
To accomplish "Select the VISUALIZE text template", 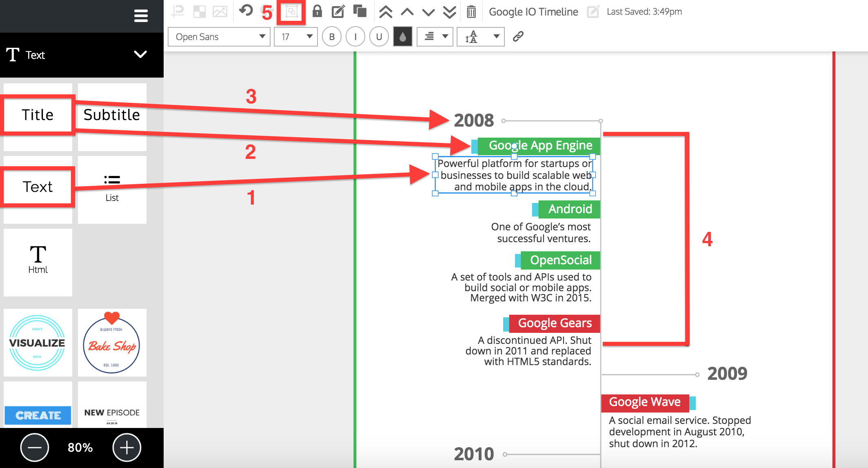I will [x=38, y=343].
